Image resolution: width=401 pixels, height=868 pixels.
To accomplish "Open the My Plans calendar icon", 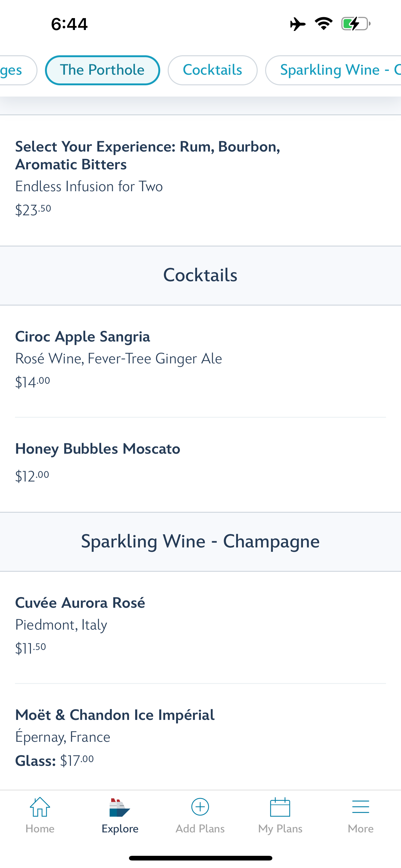I will click(x=280, y=807).
